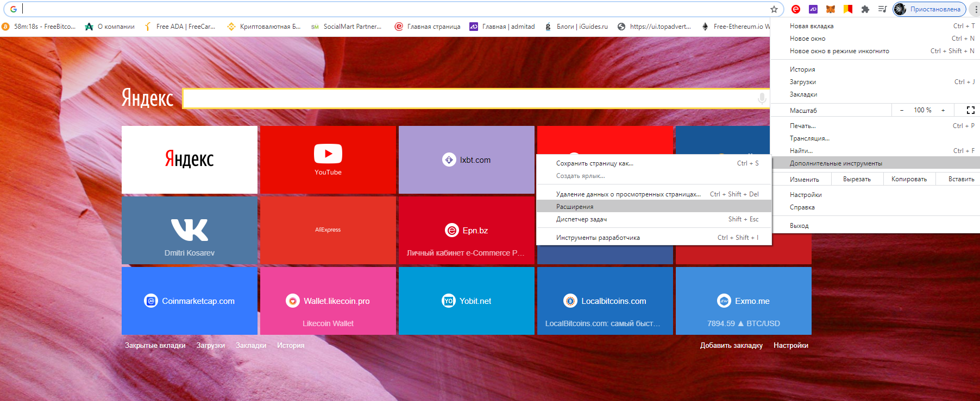Select 'Найти...' in the menu
The width and height of the screenshot is (980, 401).
point(875,151)
